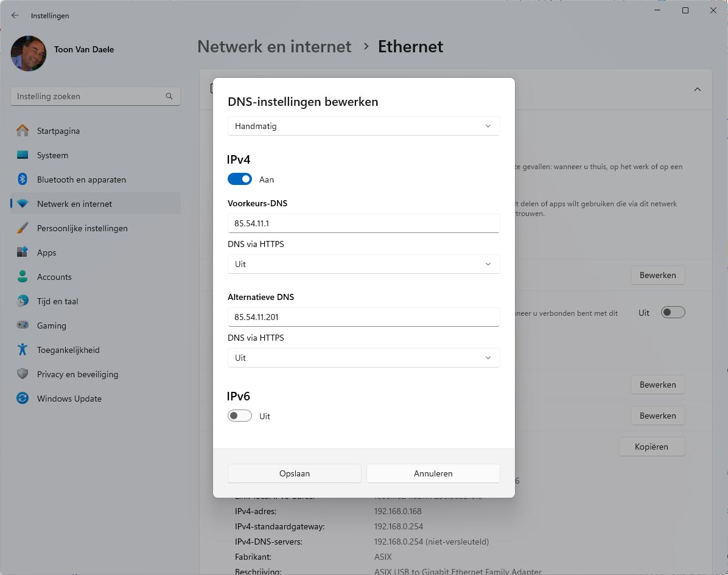This screenshot has height=575, width=728.
Task: Enable the Uit toggle next to connection setting
Action: [673, 312]
